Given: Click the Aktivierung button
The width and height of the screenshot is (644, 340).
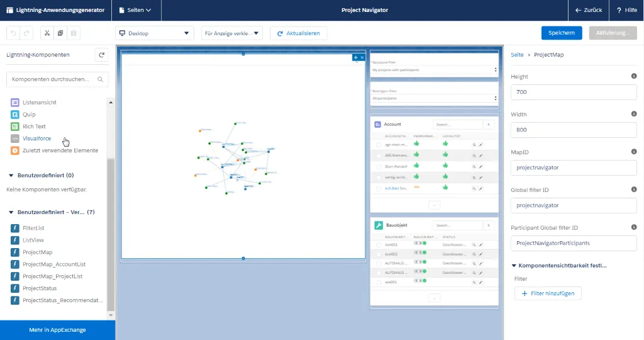Looking at the screenshot, I should coord(613,33).
